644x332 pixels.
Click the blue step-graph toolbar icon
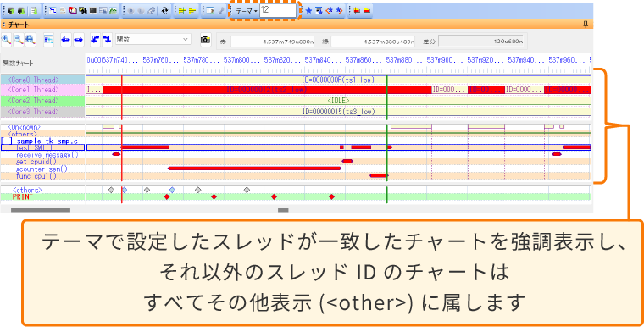[53, 11]
